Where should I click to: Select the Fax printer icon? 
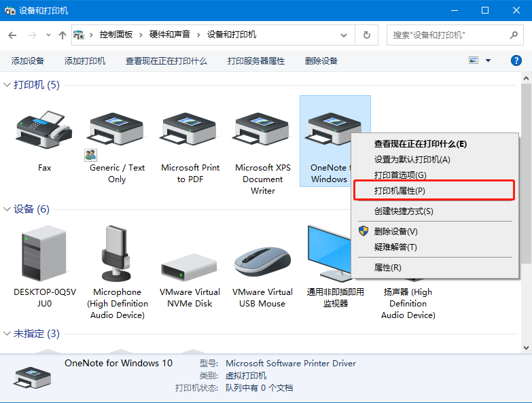[44, 130]
